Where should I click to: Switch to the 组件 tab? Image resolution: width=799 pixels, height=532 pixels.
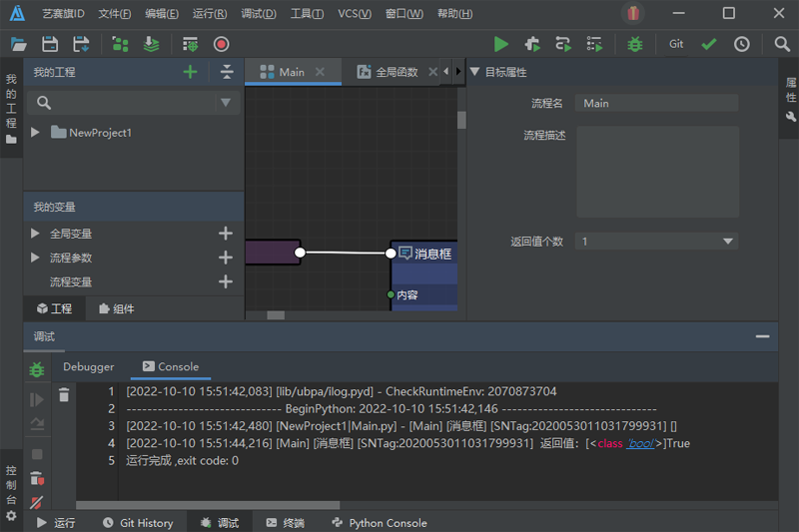point(117,308)
